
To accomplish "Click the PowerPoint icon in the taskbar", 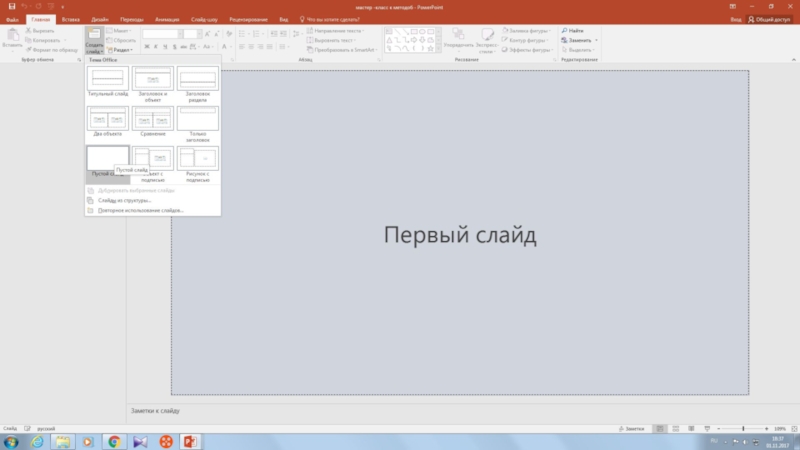I will (x=192, y=440).
